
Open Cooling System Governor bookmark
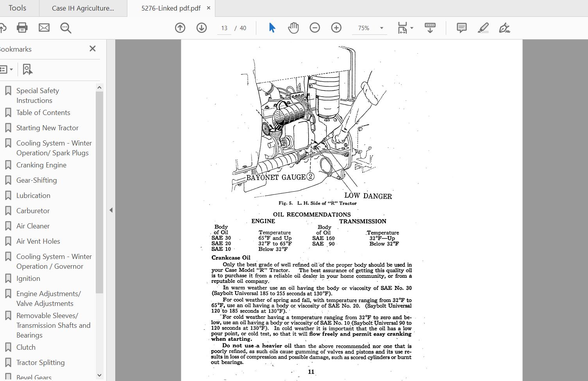[54, 261]
